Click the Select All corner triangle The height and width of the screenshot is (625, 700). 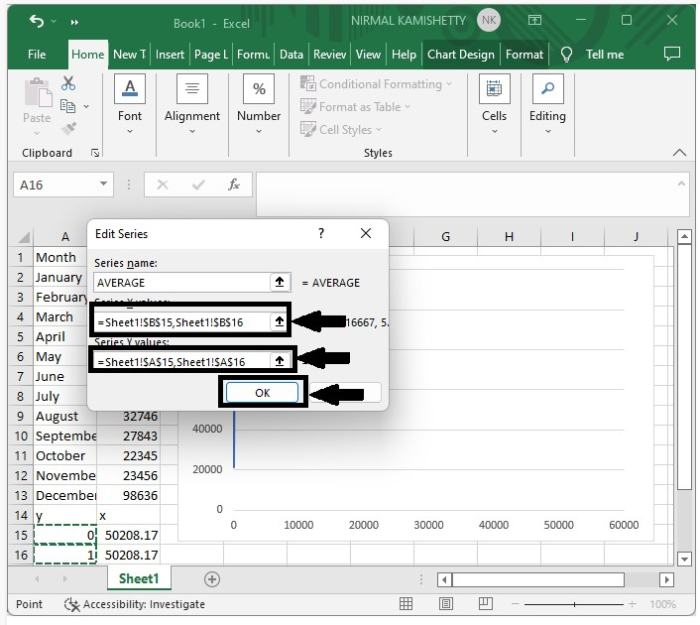tap(24, 237)
